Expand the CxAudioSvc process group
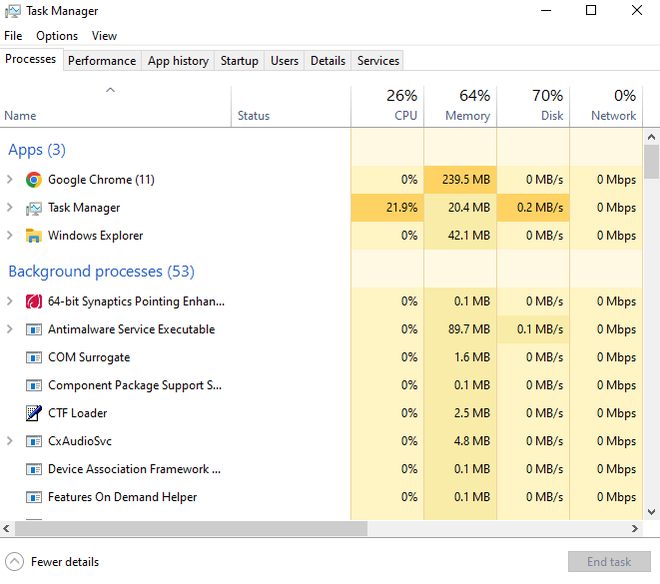The width and height of the screenshot is (660, 584). (x=10, y=441)
